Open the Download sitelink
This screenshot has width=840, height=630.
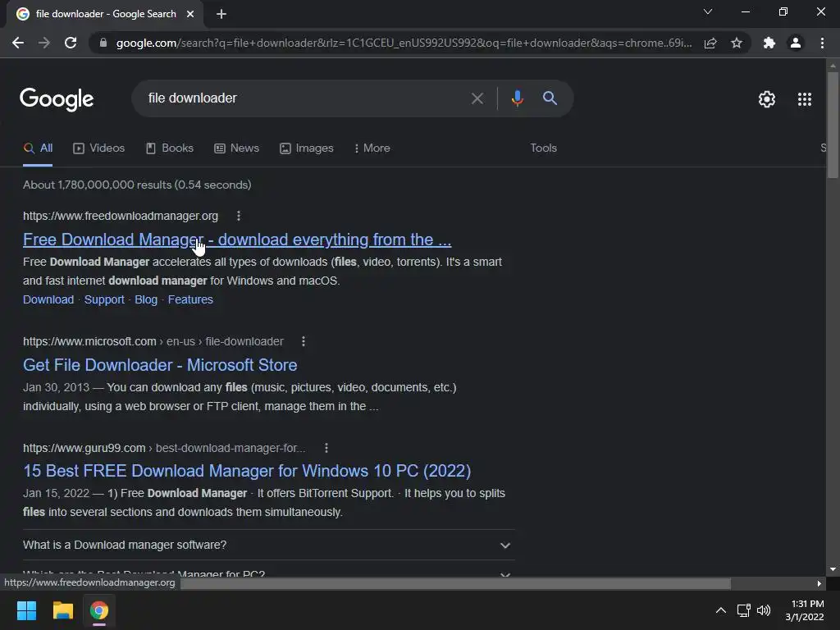point(48,299)
